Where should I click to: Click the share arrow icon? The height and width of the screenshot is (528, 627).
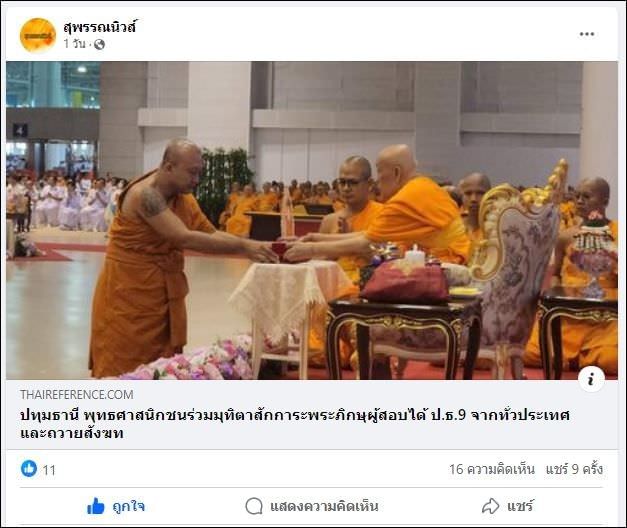coord(490,506)
